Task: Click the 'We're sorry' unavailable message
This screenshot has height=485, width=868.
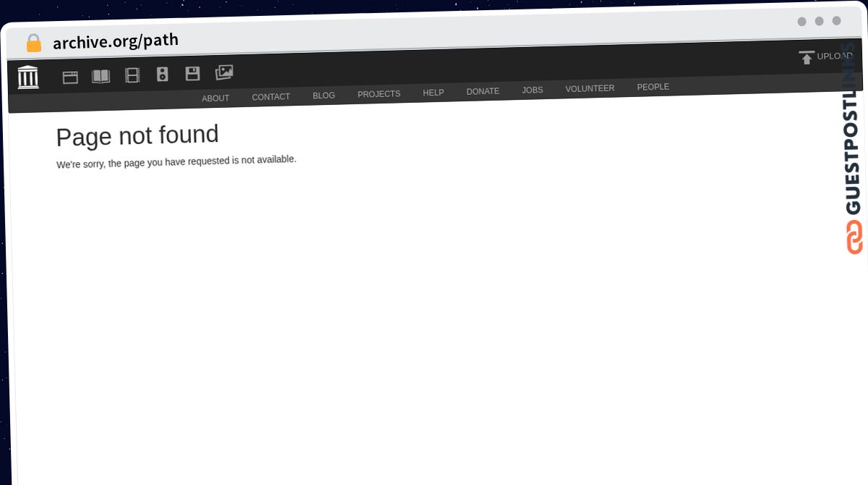Action: (x=176, y=161)
